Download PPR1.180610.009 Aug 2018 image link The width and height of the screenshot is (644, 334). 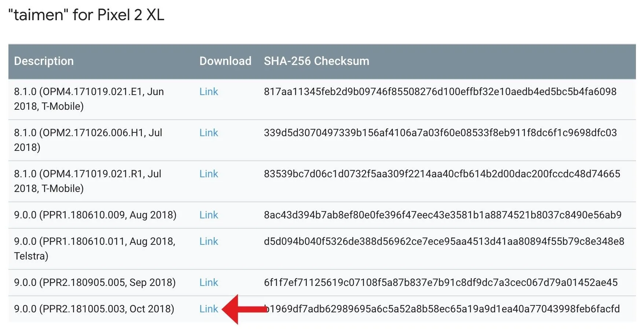coord(209,215)
